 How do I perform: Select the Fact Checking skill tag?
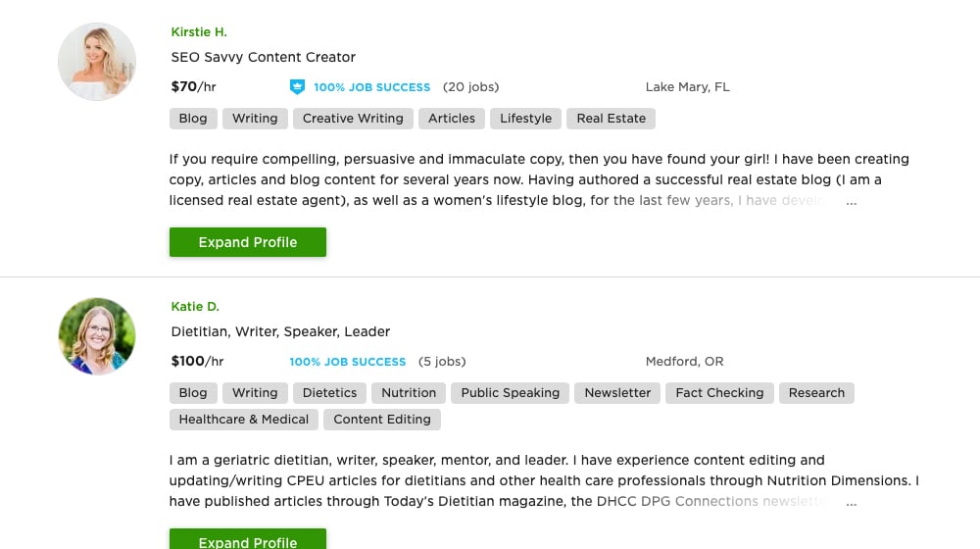click(719, 393)
